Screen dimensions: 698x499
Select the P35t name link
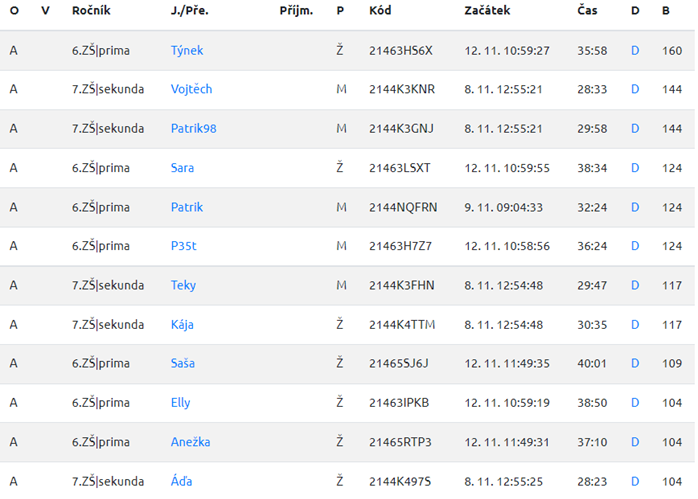[184, 246]
